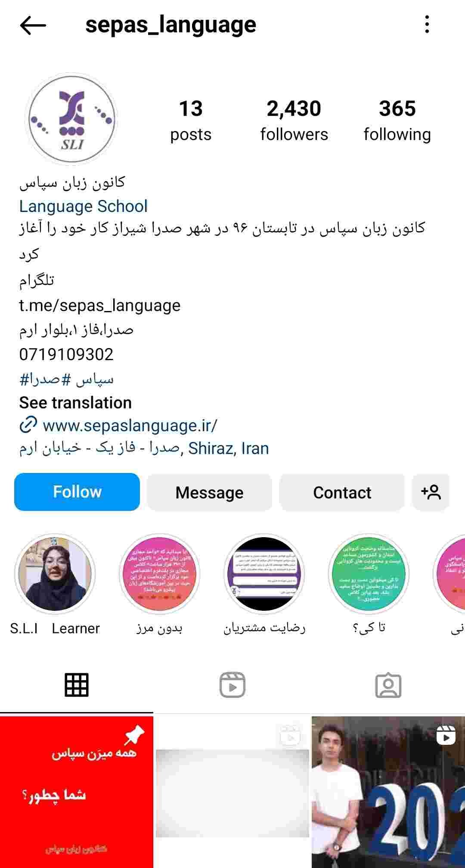This screenshot has width=465, height=868.
Task: Click See translation under the bio
Action: [x=75, y=403]
